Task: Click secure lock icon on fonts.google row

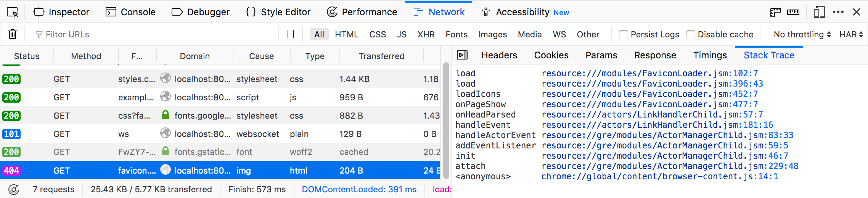Action: coord(166,114)
